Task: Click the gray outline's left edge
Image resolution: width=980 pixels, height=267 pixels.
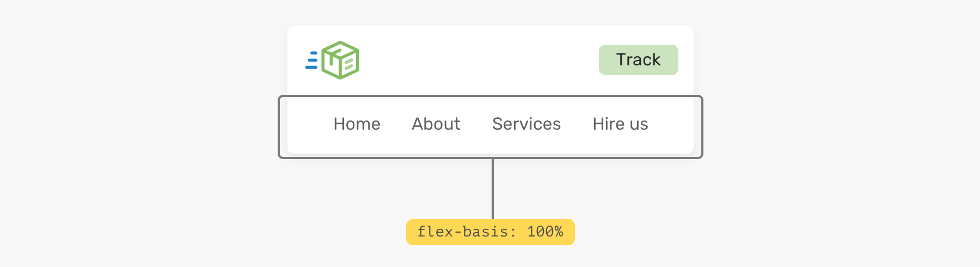Action: pyautogui.click(x=279, y=127)
